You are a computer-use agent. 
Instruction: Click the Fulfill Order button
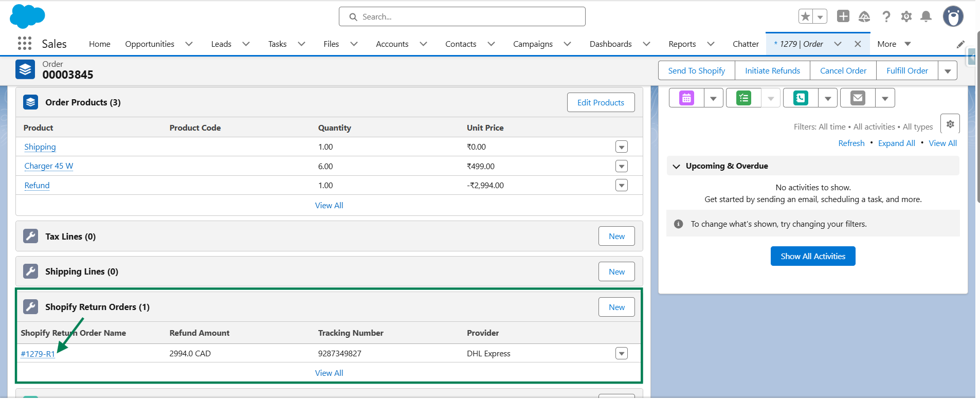[908, 71]
